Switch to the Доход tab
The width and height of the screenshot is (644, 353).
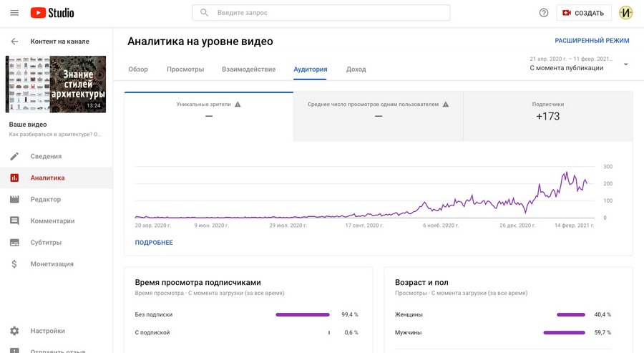point(356,69)
